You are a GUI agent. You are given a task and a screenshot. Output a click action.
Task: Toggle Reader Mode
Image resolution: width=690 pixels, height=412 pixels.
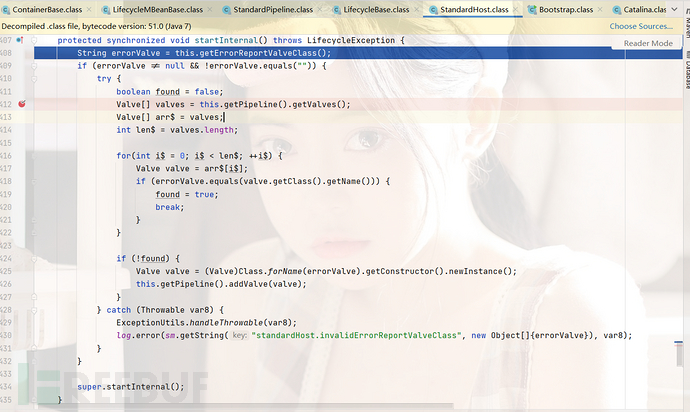(648, 44)
